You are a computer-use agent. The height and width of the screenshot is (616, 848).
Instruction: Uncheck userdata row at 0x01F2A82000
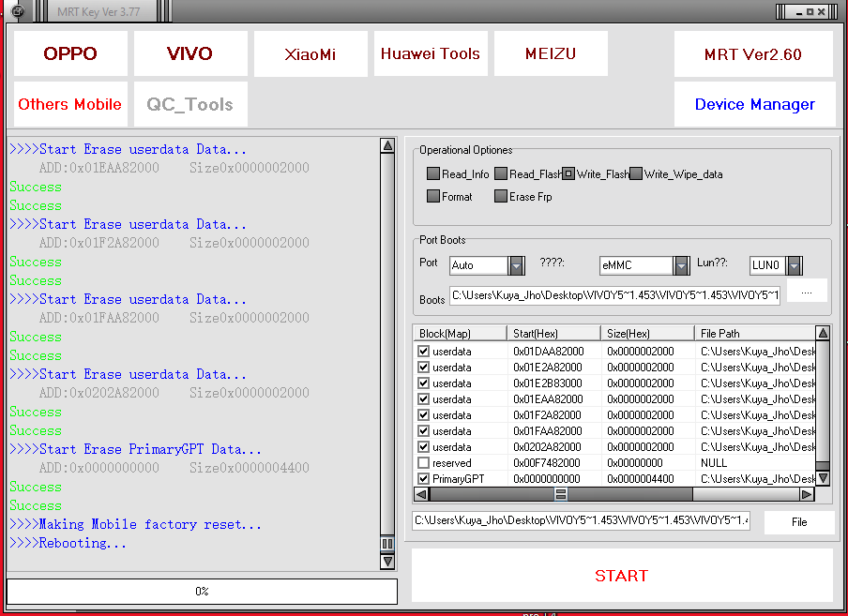423,415
